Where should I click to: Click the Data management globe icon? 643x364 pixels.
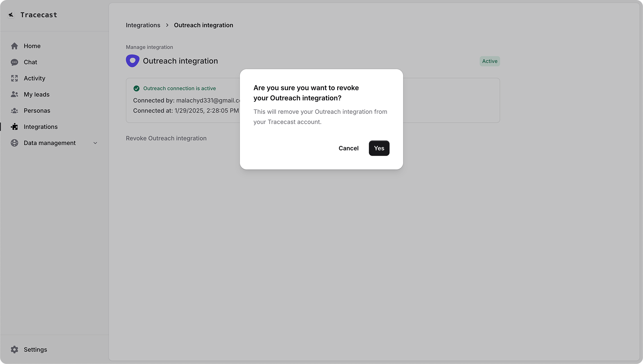coord(15,143)
